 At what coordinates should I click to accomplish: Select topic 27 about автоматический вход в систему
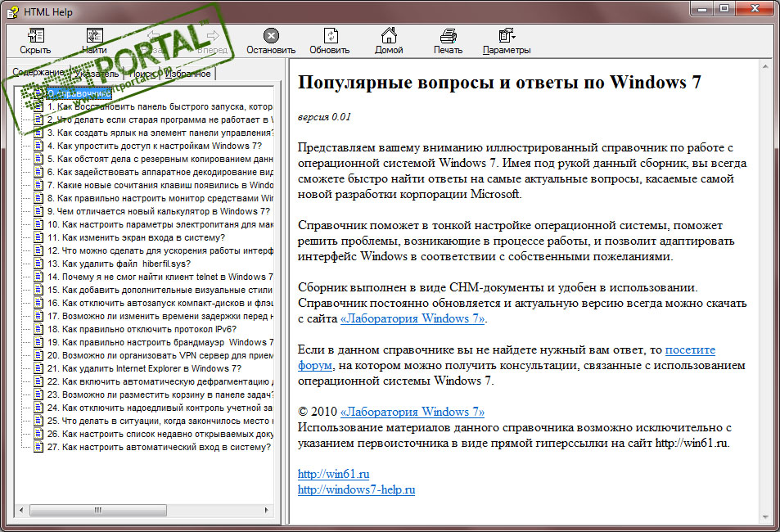tap(159, 447)
